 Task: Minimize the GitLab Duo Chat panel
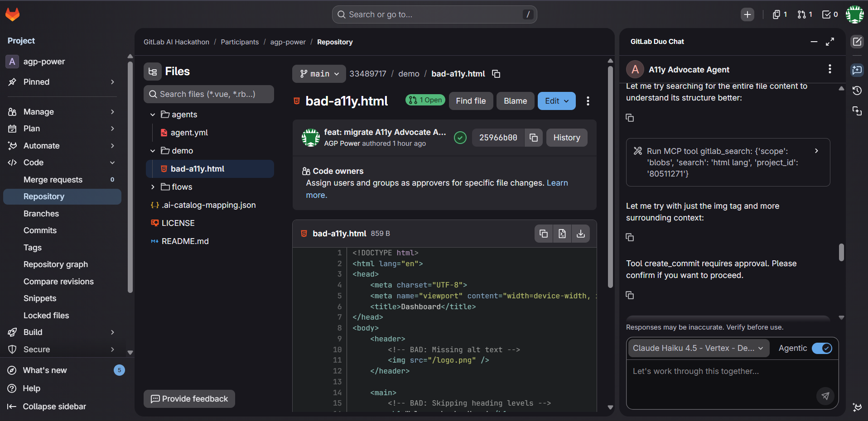(814, 42)
